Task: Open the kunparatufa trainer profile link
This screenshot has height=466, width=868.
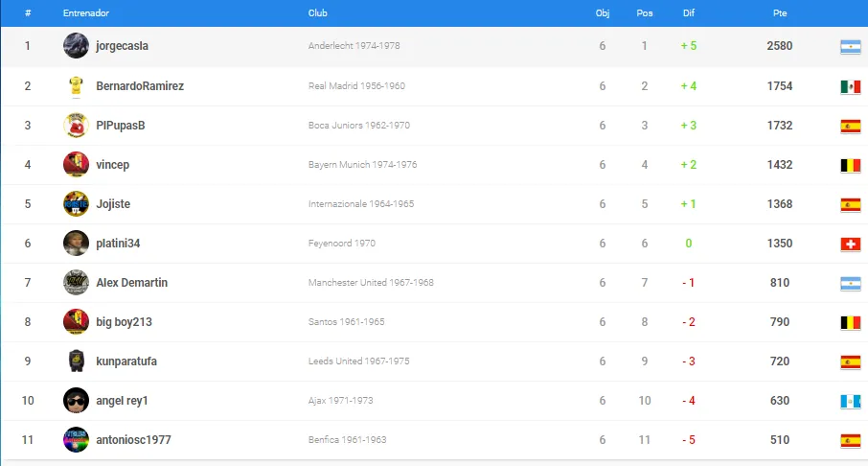Action: pyautogui.click(x=126, y=361)
